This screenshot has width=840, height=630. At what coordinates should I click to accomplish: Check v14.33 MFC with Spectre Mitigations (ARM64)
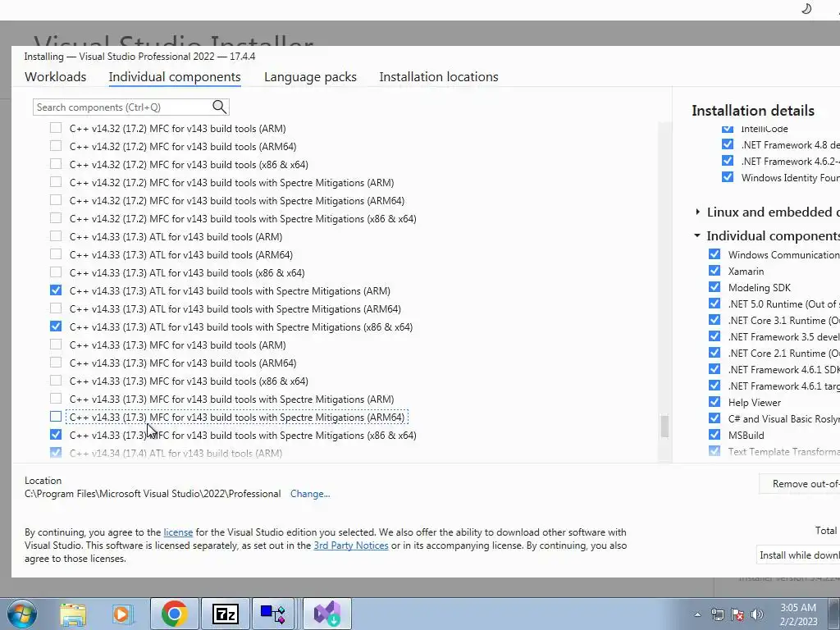56,417
